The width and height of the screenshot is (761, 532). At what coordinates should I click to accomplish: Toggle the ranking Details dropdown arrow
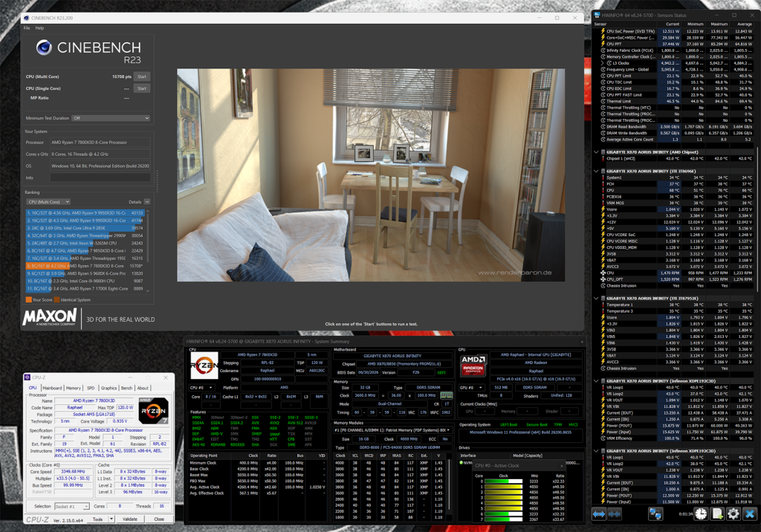[x=146, y=202]
